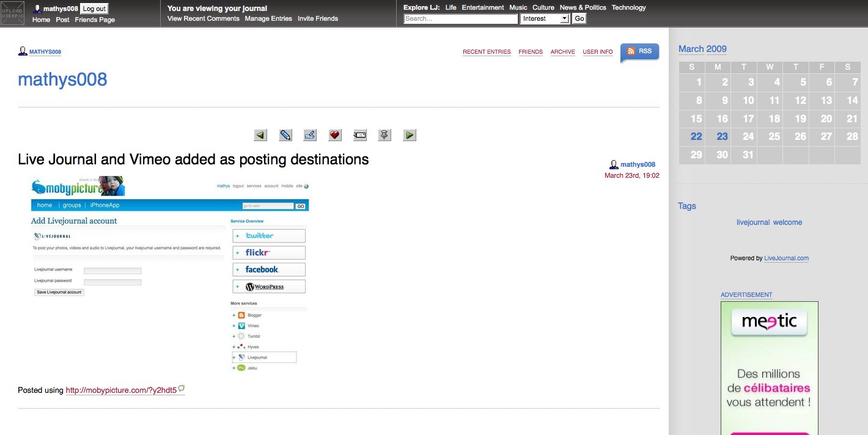
Task: Click the envelope tell-a-friend icon
Action: 360,135
